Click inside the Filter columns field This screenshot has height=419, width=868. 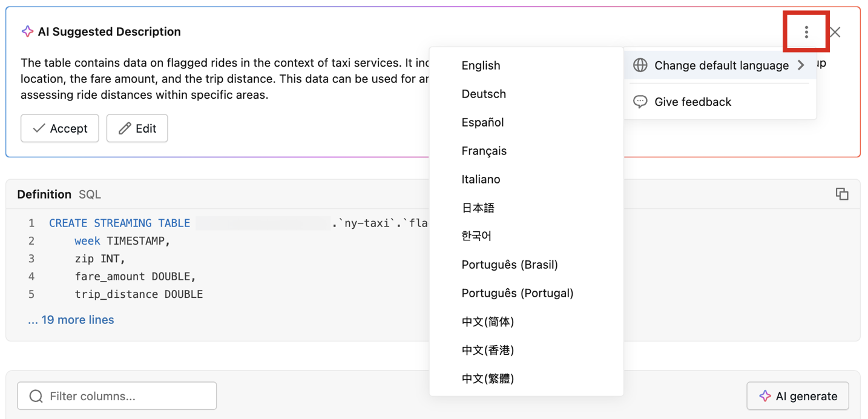coord(117,395)
